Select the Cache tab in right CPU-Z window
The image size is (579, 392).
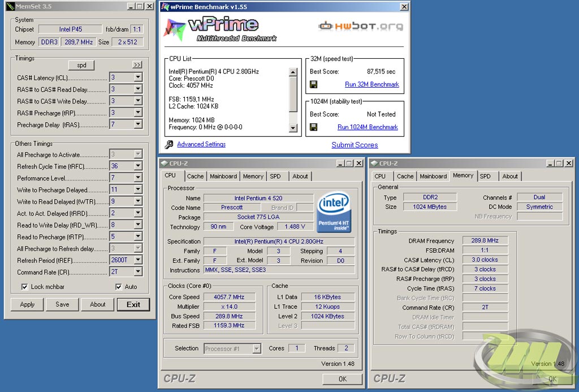405,176
